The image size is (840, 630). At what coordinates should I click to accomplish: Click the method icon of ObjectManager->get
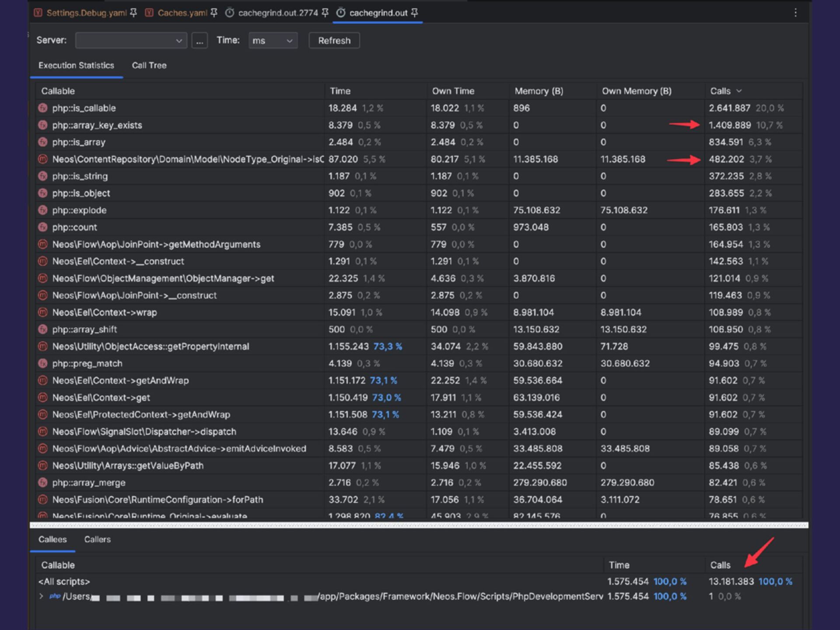[x=42, y=278]
